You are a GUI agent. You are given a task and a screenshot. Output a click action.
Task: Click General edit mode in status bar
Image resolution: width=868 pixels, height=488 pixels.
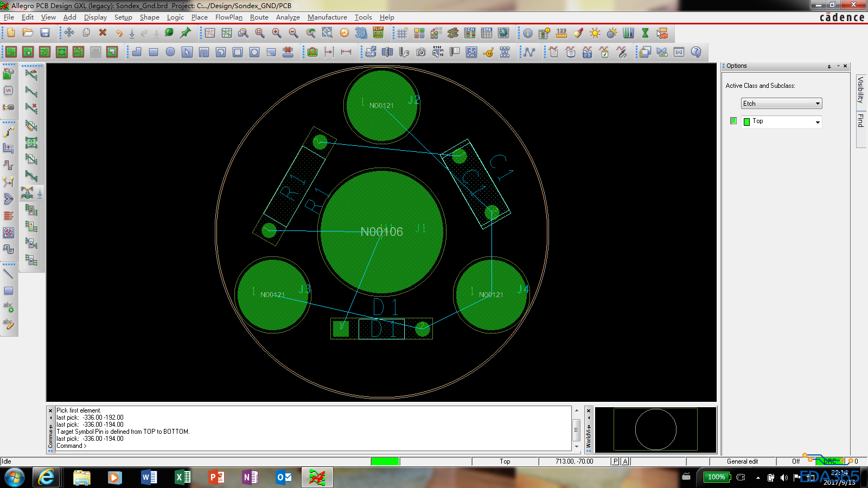(x=742, y=461)
